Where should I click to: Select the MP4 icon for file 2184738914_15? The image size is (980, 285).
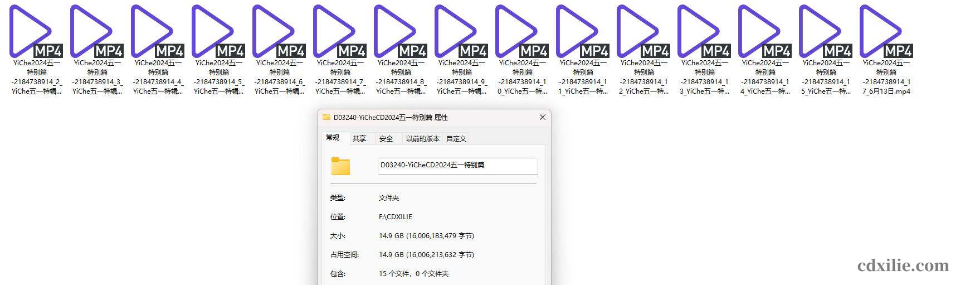tap(826, 31)
